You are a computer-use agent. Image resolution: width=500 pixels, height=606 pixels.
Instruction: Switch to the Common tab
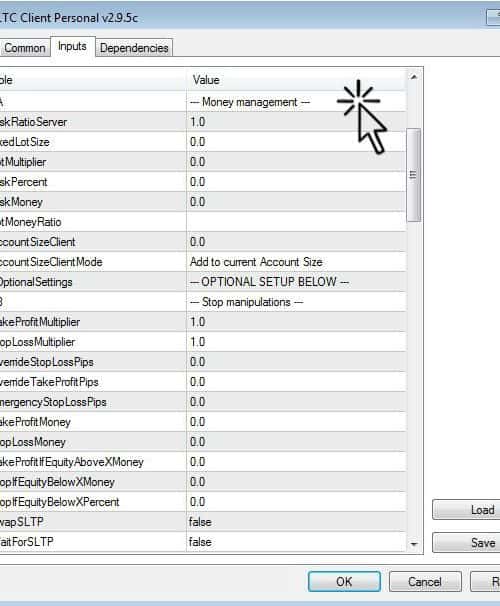coord(25,48)
